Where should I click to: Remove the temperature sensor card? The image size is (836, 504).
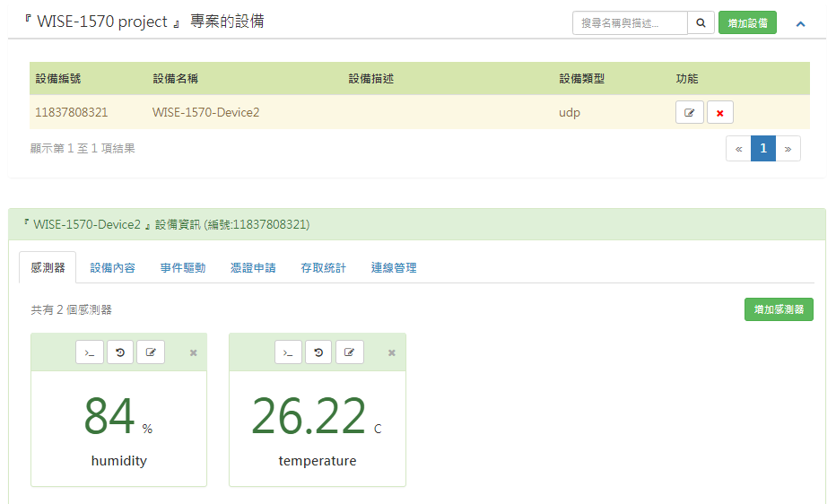click(x=391, y=352)
